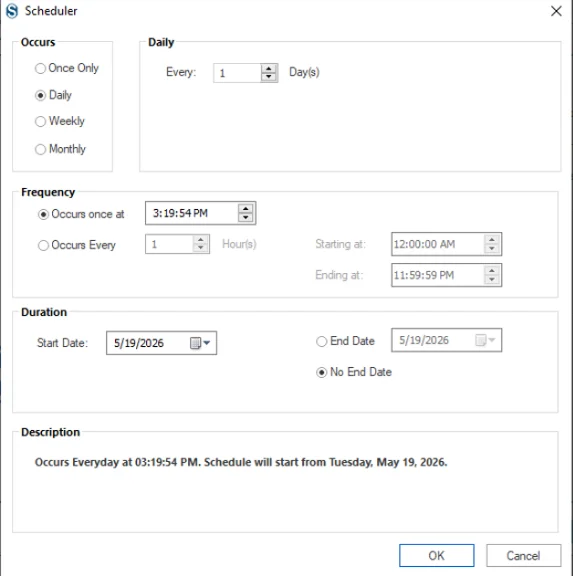Screen dimensions: 573x576
Task: Decrement the Occurs once at time spinner
Action: (x=245, y=218)
